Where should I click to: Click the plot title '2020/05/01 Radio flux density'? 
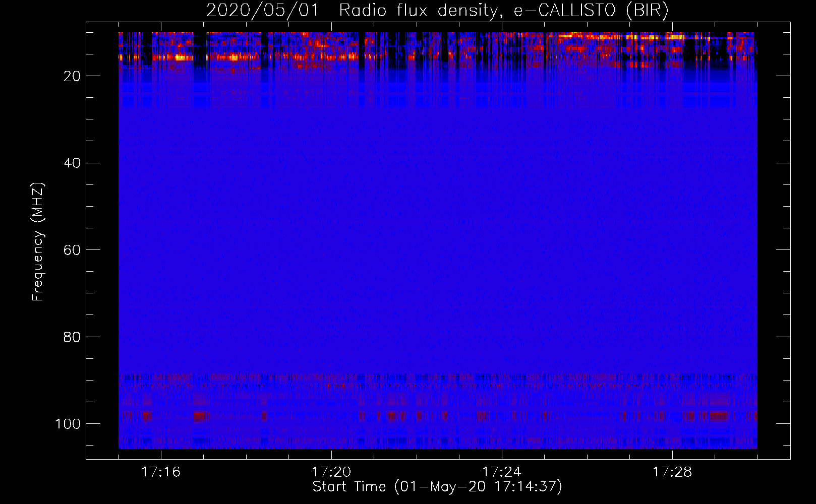437,11
